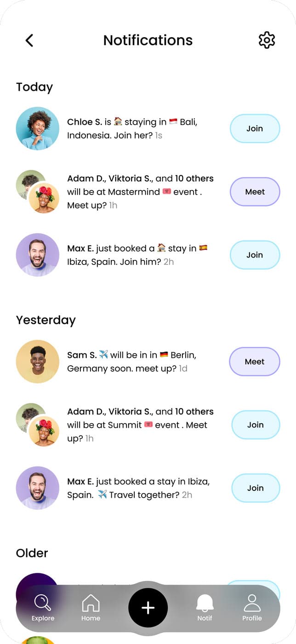Tap the back arrow icon

point(29,40)
